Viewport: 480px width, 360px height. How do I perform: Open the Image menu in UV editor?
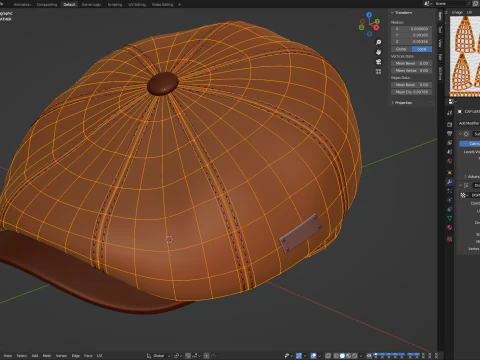[457, 12]
